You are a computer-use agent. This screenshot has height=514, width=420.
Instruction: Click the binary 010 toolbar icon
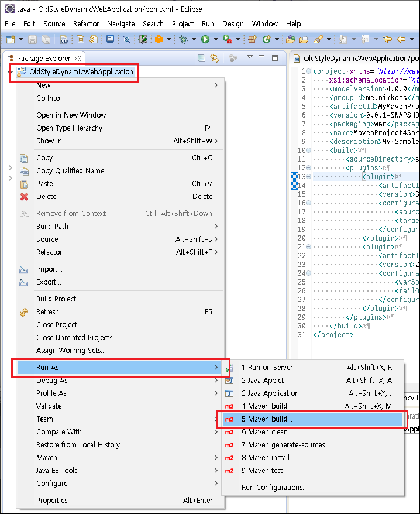(64, 40)
